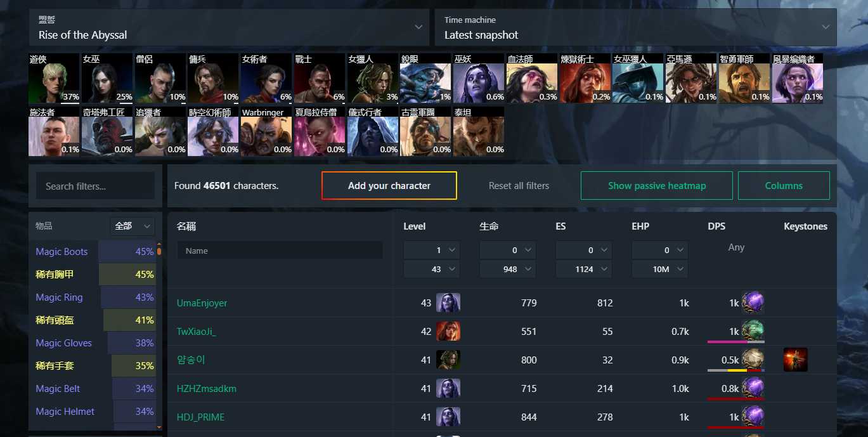Select the 遊俠 class portrait filter

coord(54,79)
